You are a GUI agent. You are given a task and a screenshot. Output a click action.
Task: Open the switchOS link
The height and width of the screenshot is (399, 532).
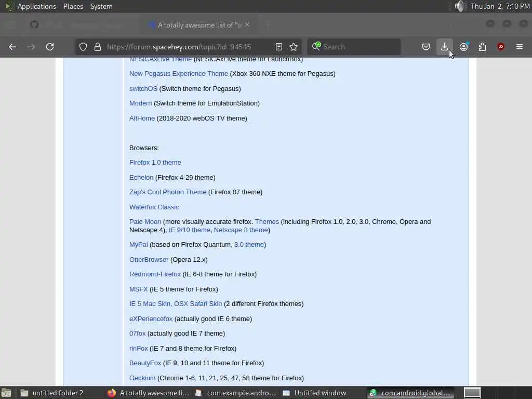pos(143,88)
